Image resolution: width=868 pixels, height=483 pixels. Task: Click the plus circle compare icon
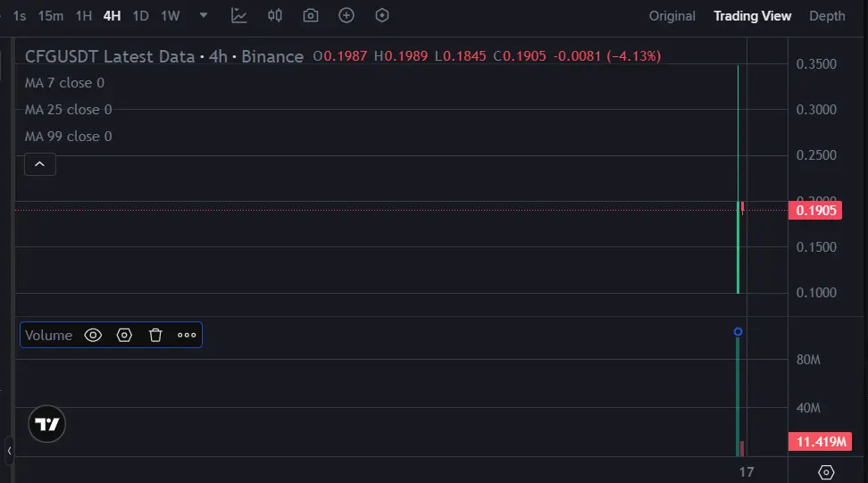pyautogui.click(x=346, y=15)
